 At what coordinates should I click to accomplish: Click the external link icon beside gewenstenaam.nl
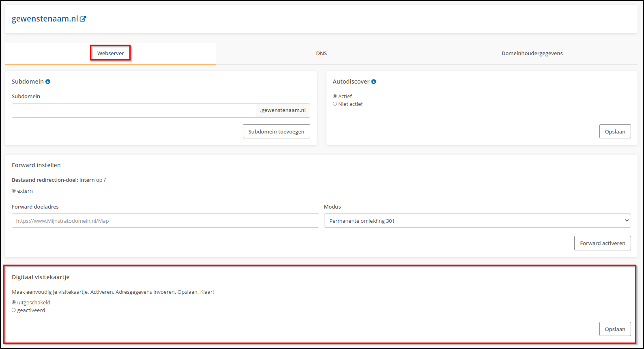(83, 19)
